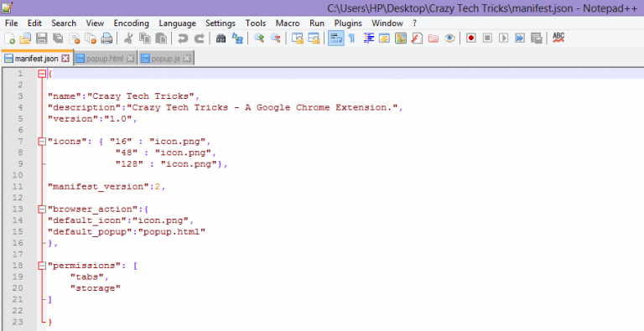The image size is (644, 331).
Task: Open Folder as Workspace icon
Action: pyautogui.click(x=434, y=39)
